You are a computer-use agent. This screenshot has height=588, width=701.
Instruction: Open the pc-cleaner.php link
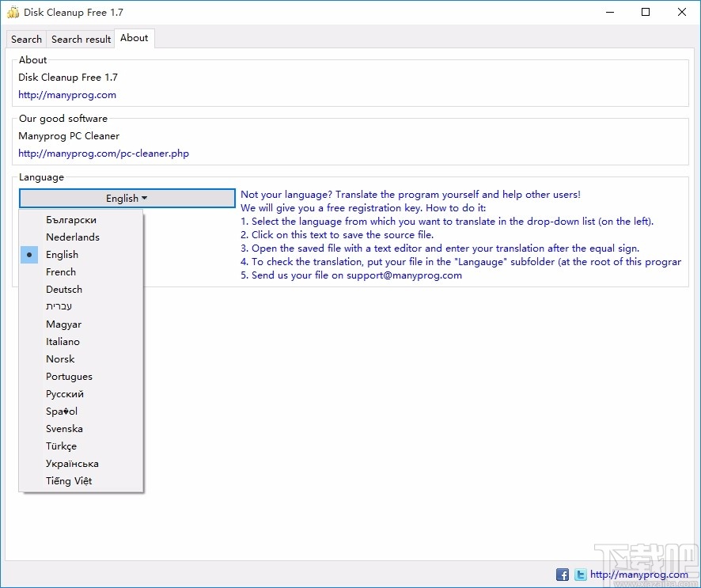tap(104, 154)
